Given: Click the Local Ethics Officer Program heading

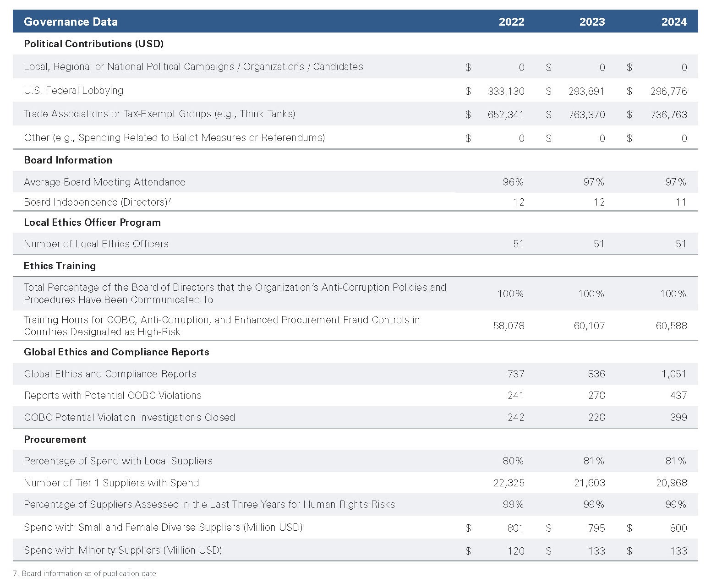Looking at the screenshot, I should coord(92,223).
